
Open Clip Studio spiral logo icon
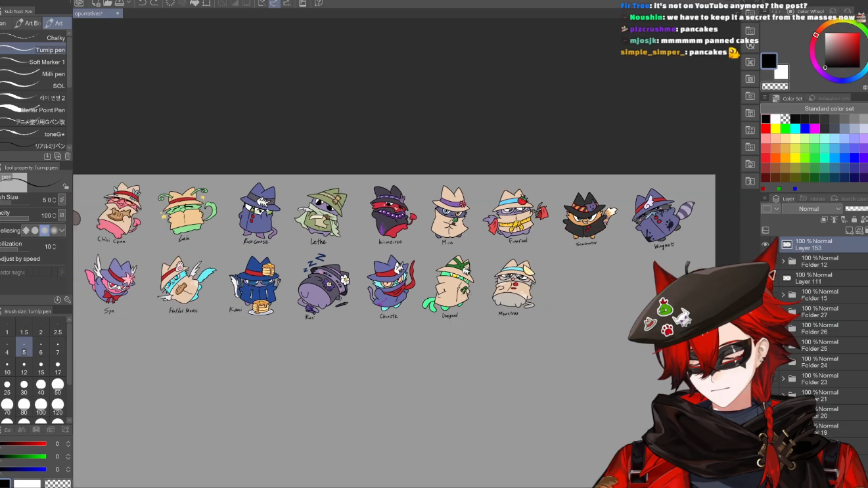(x=79, y=3)
